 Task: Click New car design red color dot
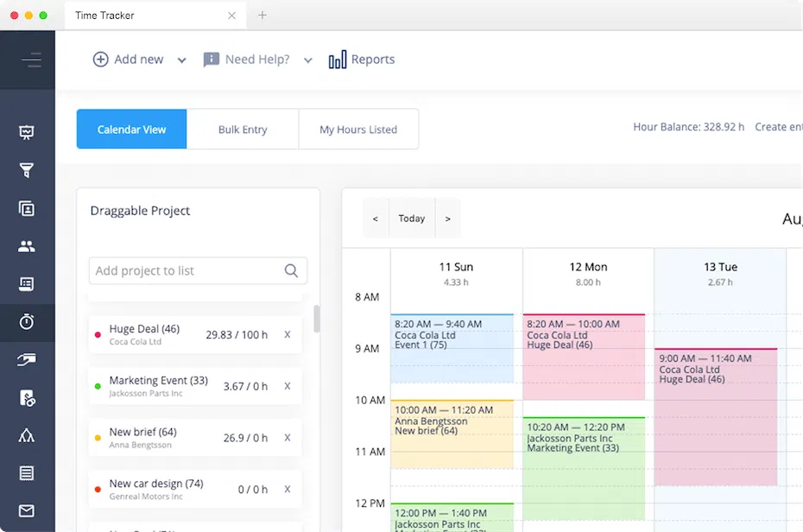98,490
